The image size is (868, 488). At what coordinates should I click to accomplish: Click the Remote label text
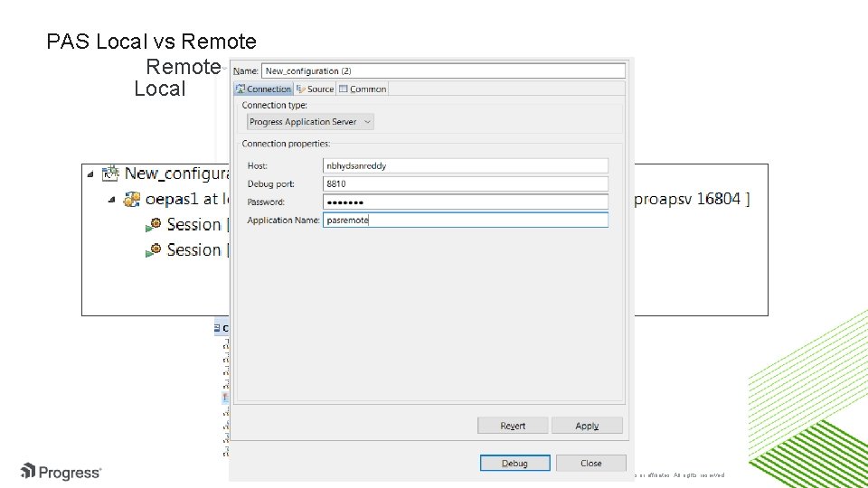[184, 67]
